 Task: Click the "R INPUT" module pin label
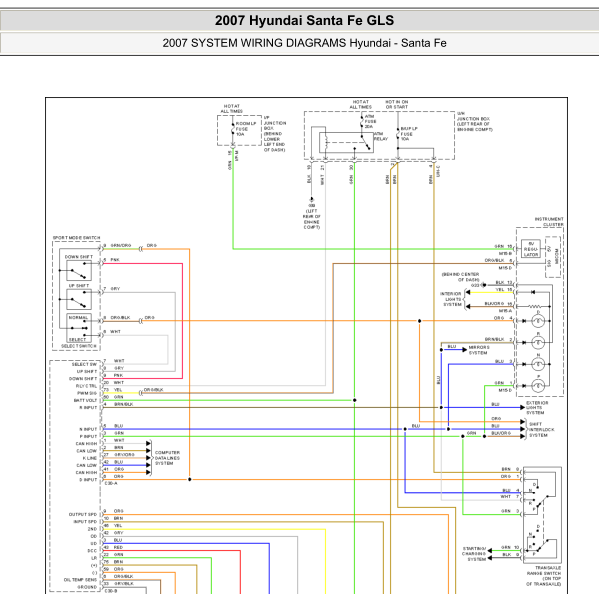[88, 408]
